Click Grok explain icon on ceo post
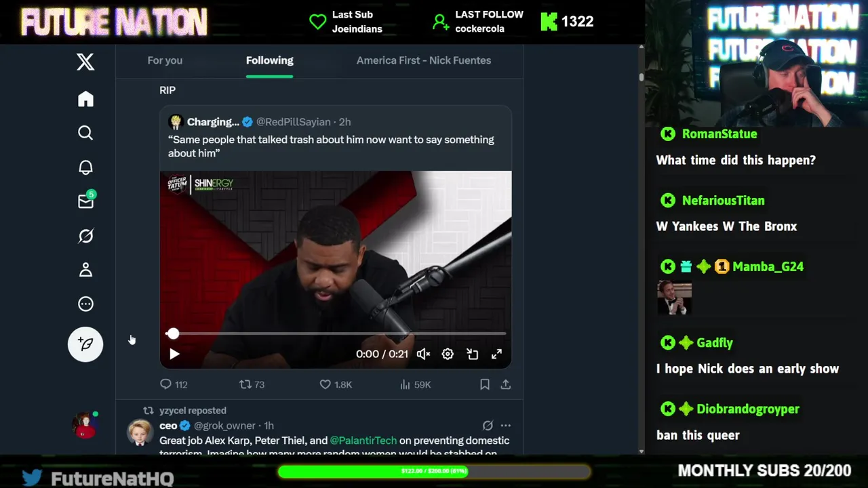The height and width of the screenshot is (488, 868). click(488, 426)
